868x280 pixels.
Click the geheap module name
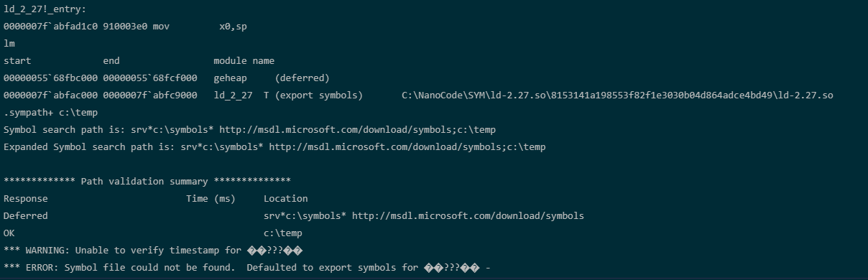pos(230,78)
